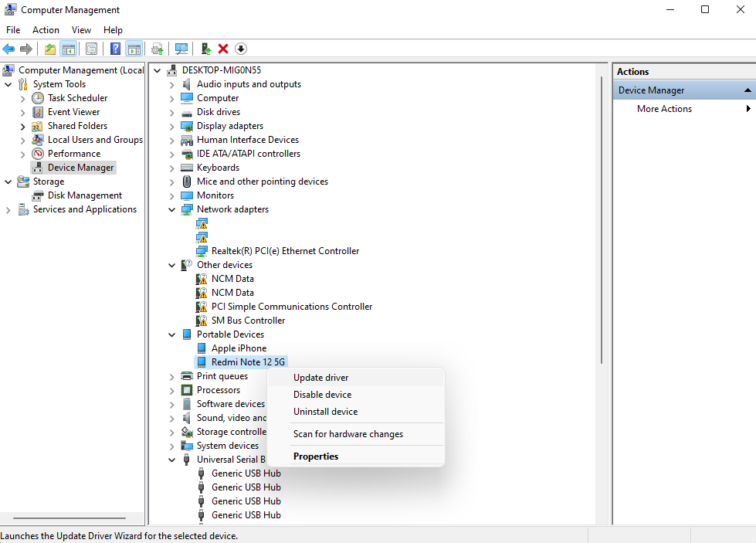This screenshot has width=756, height=543.
Task: Select the SM Bus Controller device
Action: click(x=248, y=321)
